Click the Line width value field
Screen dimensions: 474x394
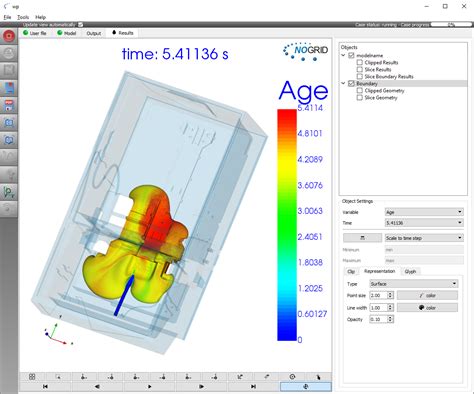pos(378,308)
